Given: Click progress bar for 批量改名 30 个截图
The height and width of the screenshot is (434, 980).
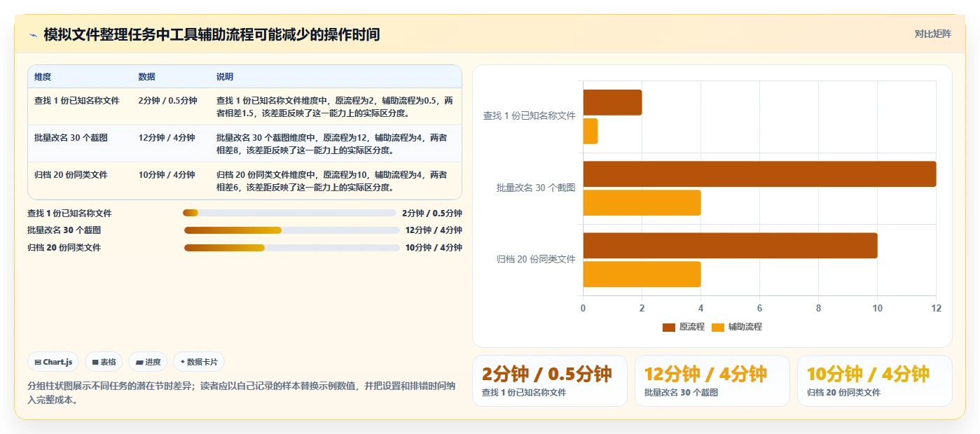Looking at the screenshot, I should pos(291,230).
